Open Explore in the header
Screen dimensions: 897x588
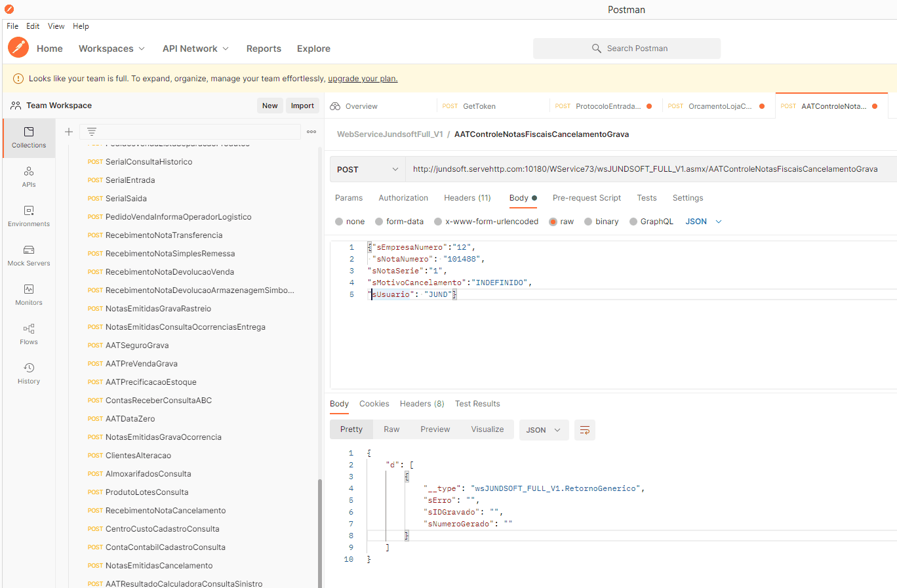click(x=313, y=49)
